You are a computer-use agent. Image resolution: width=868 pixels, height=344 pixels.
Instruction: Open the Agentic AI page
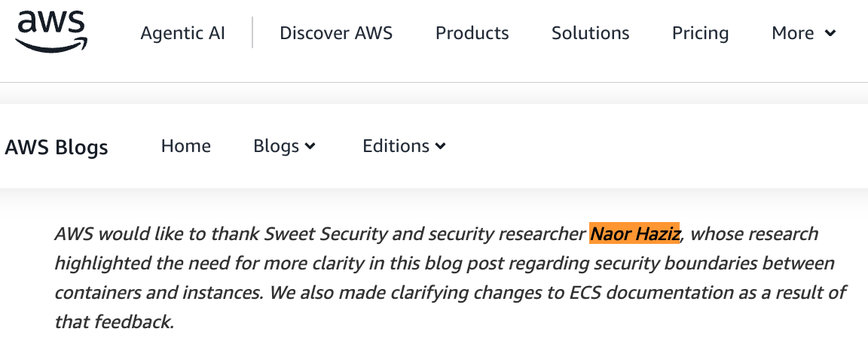182,33
